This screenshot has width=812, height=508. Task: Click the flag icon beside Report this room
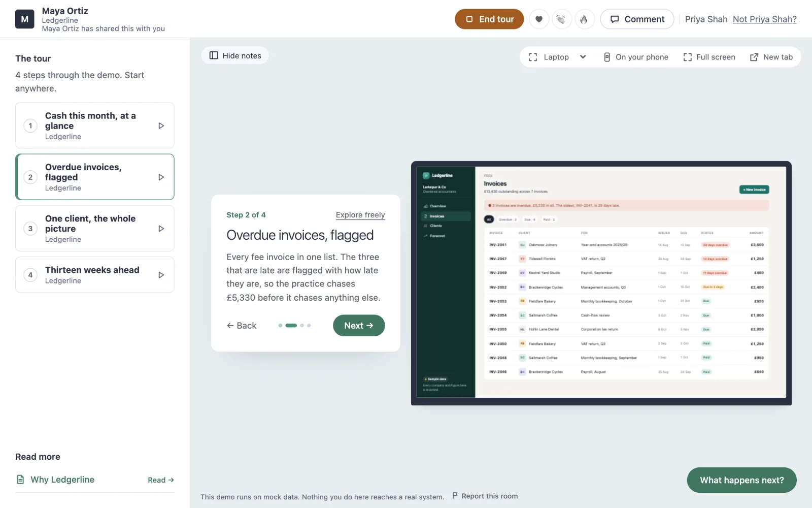[455, 495]
